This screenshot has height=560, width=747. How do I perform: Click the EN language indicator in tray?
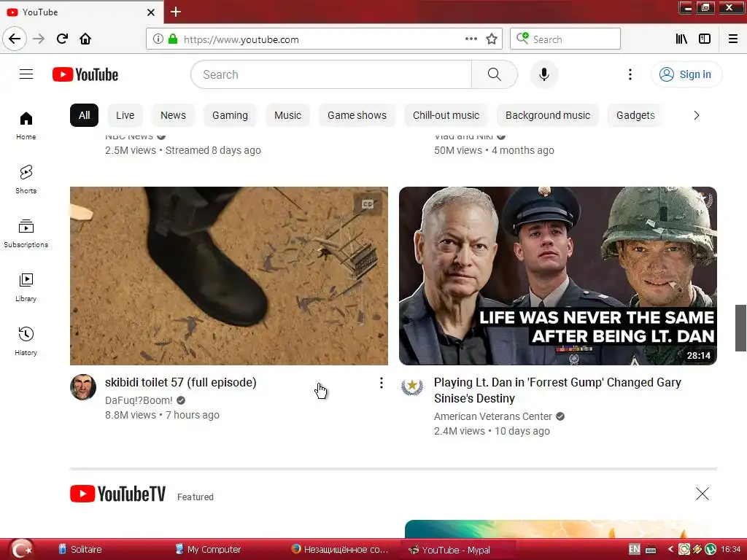click(x=634, y=550)
